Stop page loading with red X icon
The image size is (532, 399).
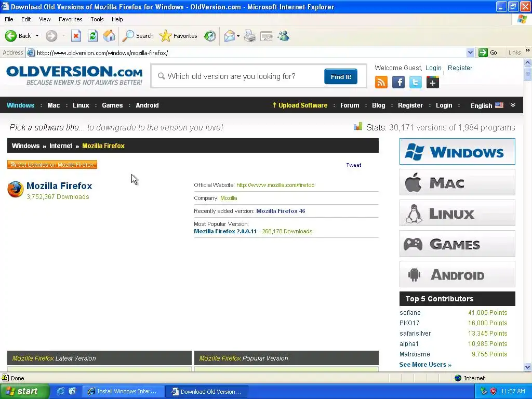[x=76, y=36]
